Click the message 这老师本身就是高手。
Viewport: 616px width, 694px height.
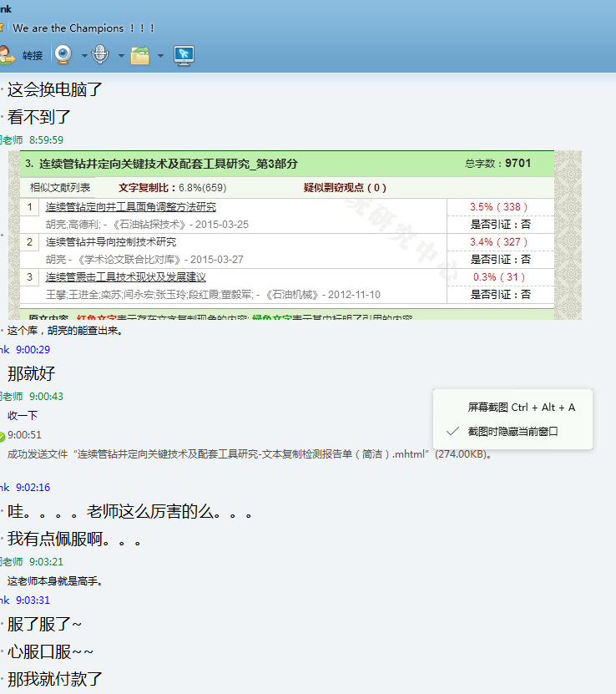click(55, 581)
